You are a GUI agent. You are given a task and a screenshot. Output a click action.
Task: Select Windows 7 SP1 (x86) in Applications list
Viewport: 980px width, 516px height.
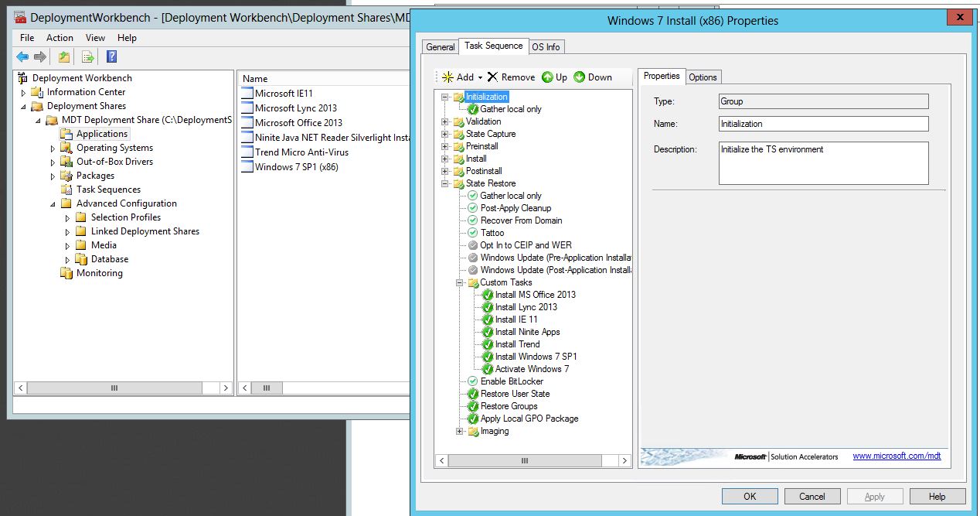[x=297, y=167]
